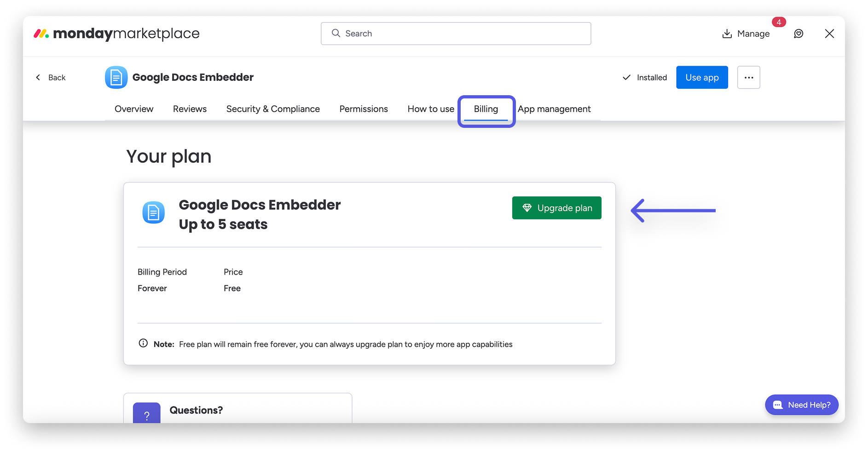Click the 'Billing Period' label
Image resolution: width=868 pixels, height=453 pixels.
coord(162,272)
